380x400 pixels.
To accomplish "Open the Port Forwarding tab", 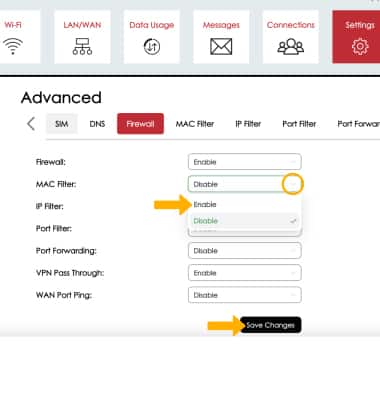I will [x=359, y=124].
